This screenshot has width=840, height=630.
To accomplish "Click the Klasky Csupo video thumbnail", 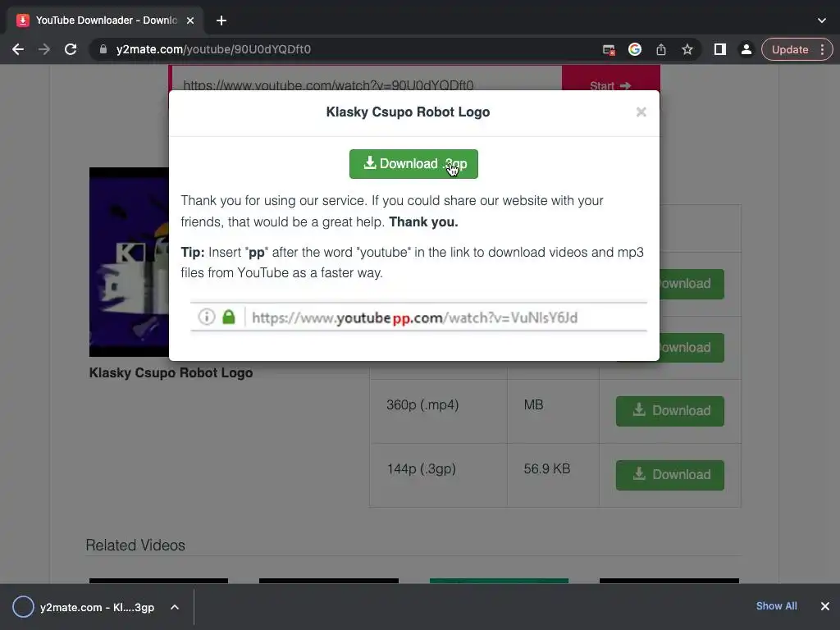I will (129, 262).
